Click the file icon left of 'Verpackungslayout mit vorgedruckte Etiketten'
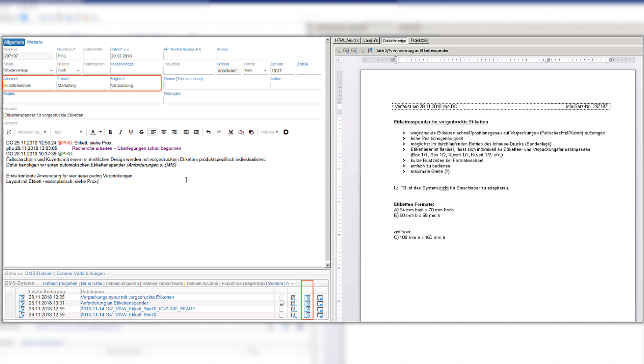Image resolution: width=644 pixels, height=364 pixels. click(x=21, y=297)
